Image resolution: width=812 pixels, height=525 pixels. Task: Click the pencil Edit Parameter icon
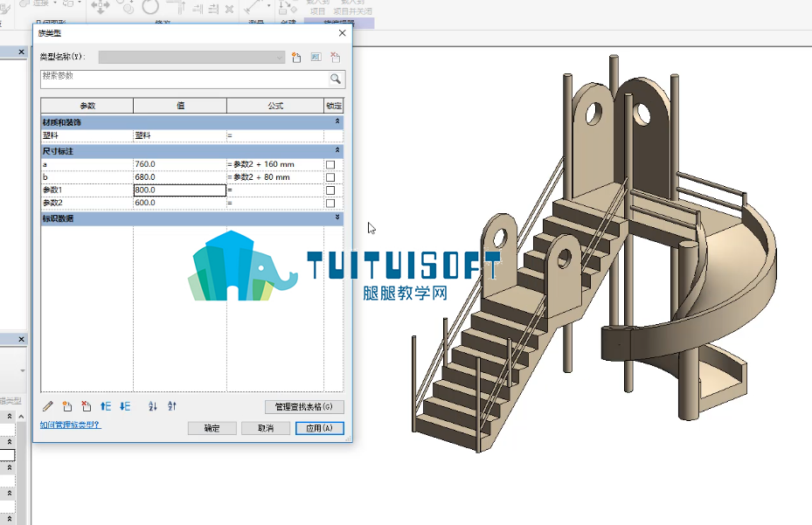48,406
